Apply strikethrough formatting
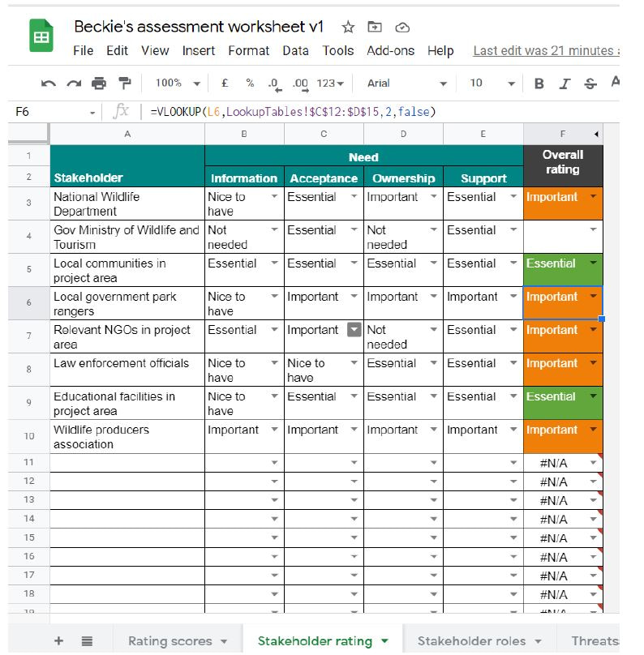The width and height of the screenshot is (644, 655). pos(590,83)
